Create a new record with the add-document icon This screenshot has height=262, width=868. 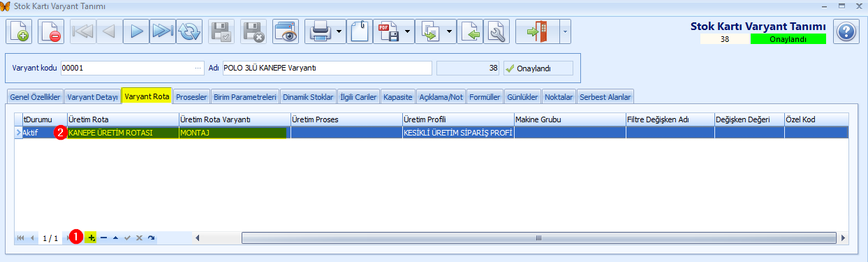click(18, 31)
